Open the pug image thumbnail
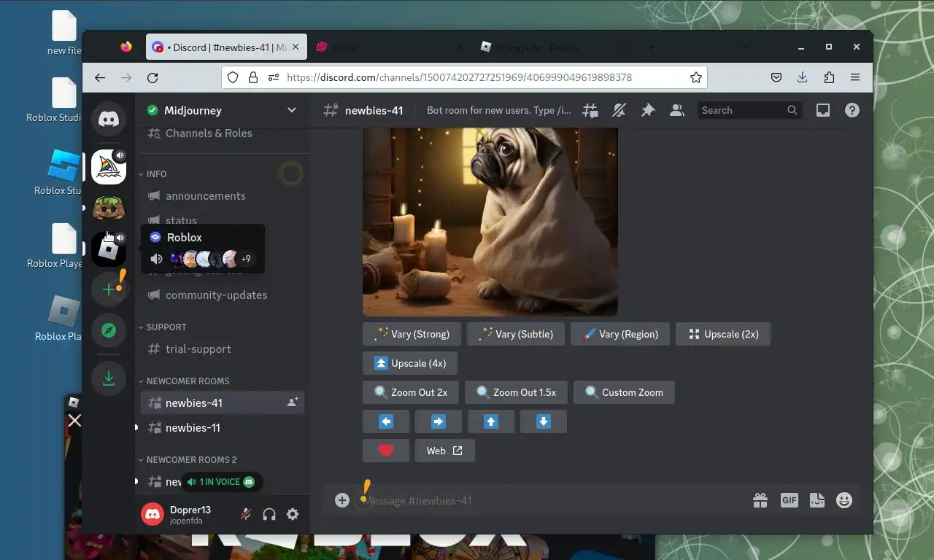 coord(490,222)
